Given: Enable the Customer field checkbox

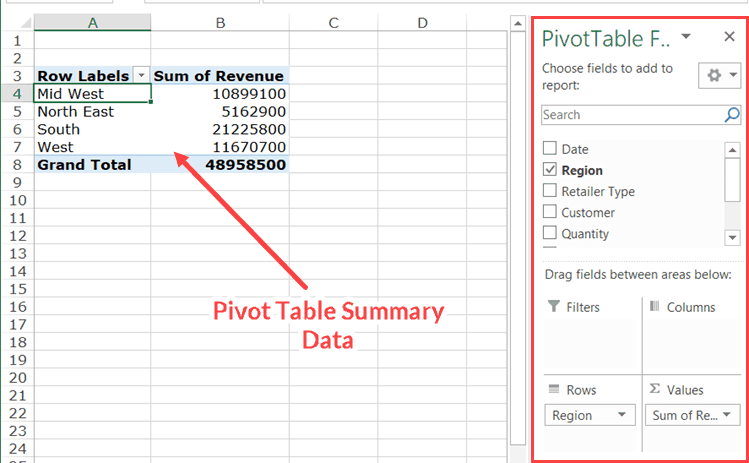Looking at the screenshot, I should [x=549, y=212].
